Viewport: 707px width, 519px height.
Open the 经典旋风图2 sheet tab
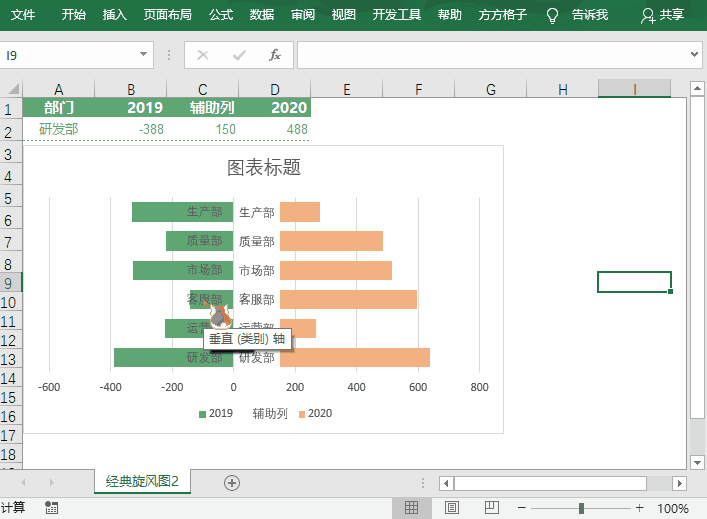pos(142,482)
